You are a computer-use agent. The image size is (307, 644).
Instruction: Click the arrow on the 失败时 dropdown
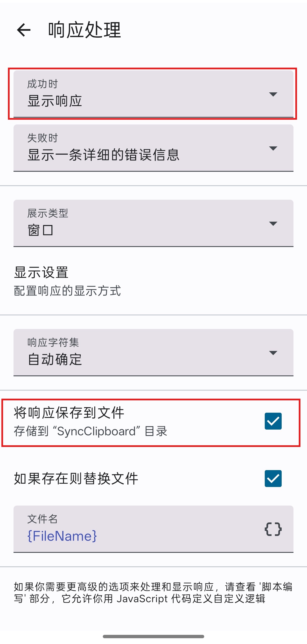tap(273, 148)
